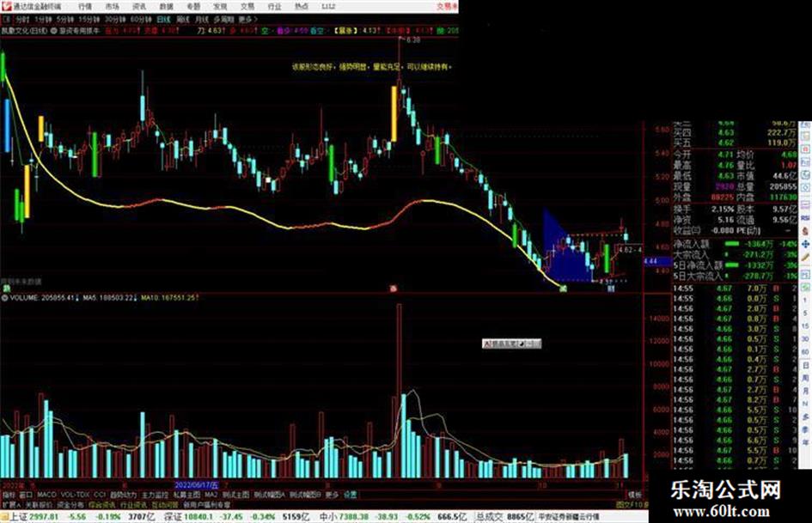Click the Tongdaxin application logo icon
This screenshot has height=523, width=812.
(x=6, y=6)
